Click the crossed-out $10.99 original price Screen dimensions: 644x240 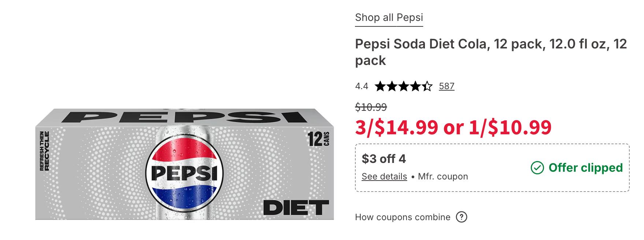pyautogui.click(x=371, y=107)
